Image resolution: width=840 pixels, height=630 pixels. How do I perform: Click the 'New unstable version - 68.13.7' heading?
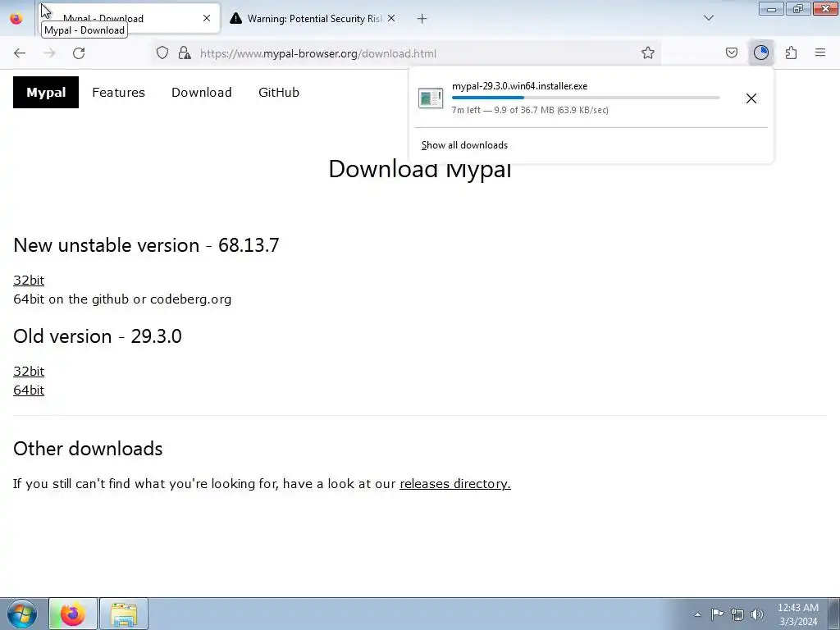click(x=146, y=244)
